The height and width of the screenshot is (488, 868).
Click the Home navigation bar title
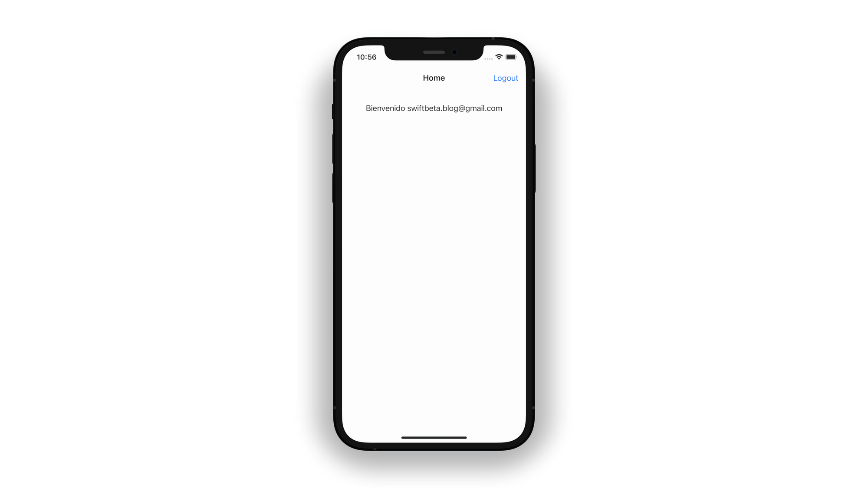(x=434, y=78)
